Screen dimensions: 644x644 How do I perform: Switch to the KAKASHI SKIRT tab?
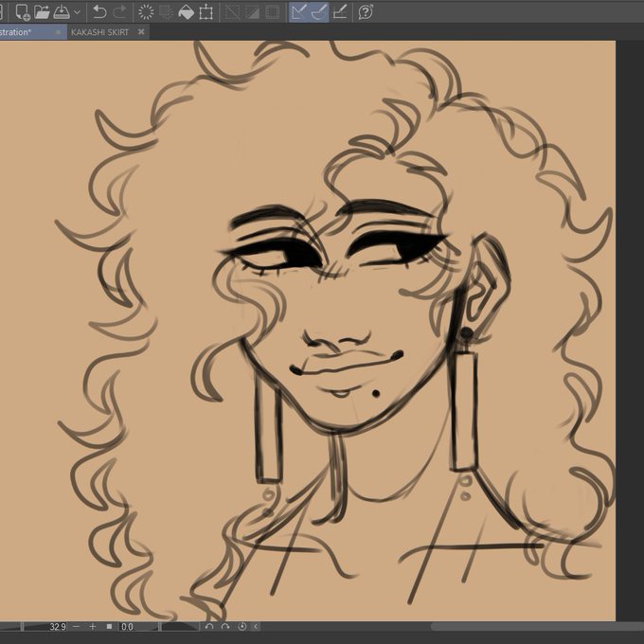tap(99, 32)
